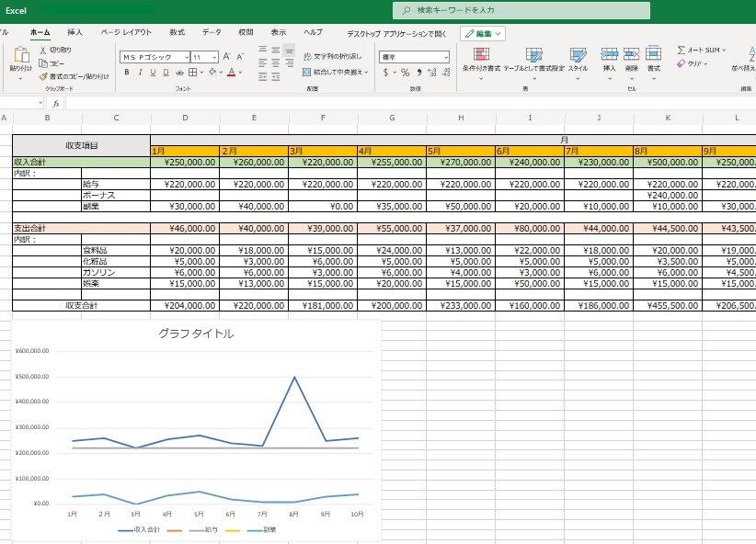Click the Insert cells (挿入) icon
756x544 pixels.
coord(610,54)
